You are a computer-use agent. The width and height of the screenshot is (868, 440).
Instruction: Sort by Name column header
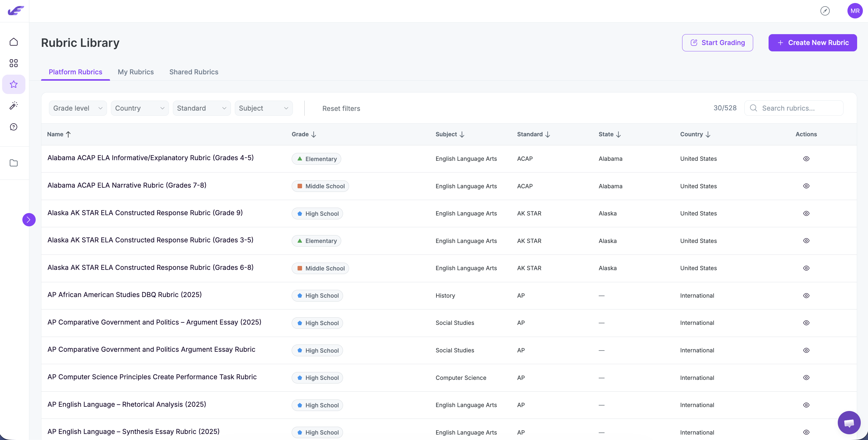pyautogui.click(x=59, y=134)
